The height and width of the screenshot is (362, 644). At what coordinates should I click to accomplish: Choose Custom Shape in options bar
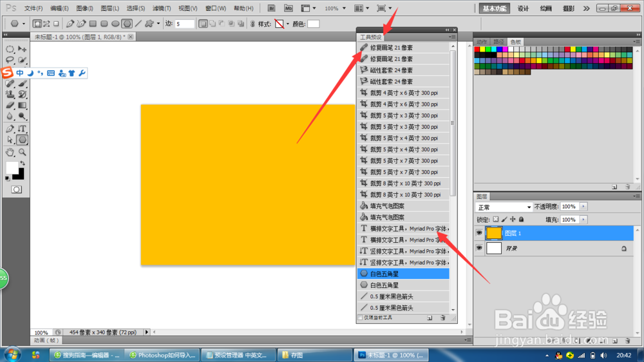tap(149, 24)
